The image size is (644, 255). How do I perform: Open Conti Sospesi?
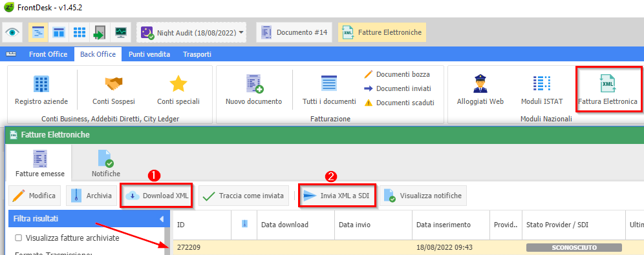coord(114,90)
